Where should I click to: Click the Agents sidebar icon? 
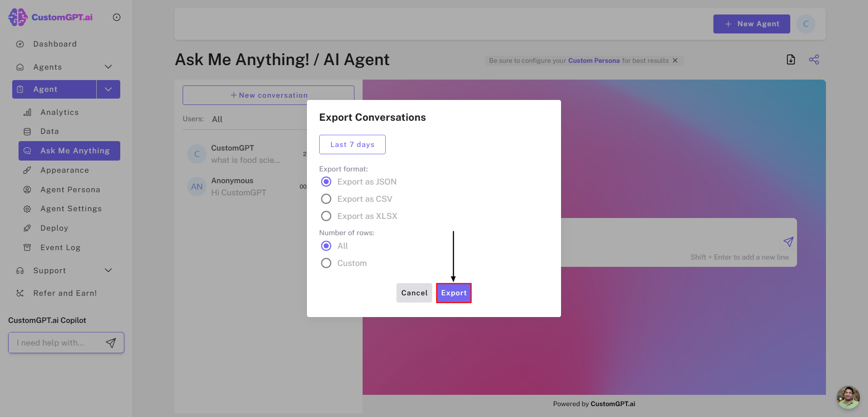[x=20, y=67]
